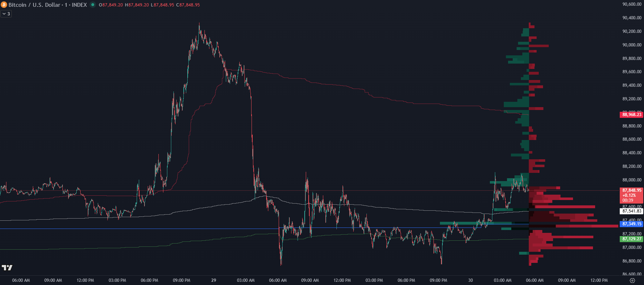Click the green market status dot

tap(93, 5)
